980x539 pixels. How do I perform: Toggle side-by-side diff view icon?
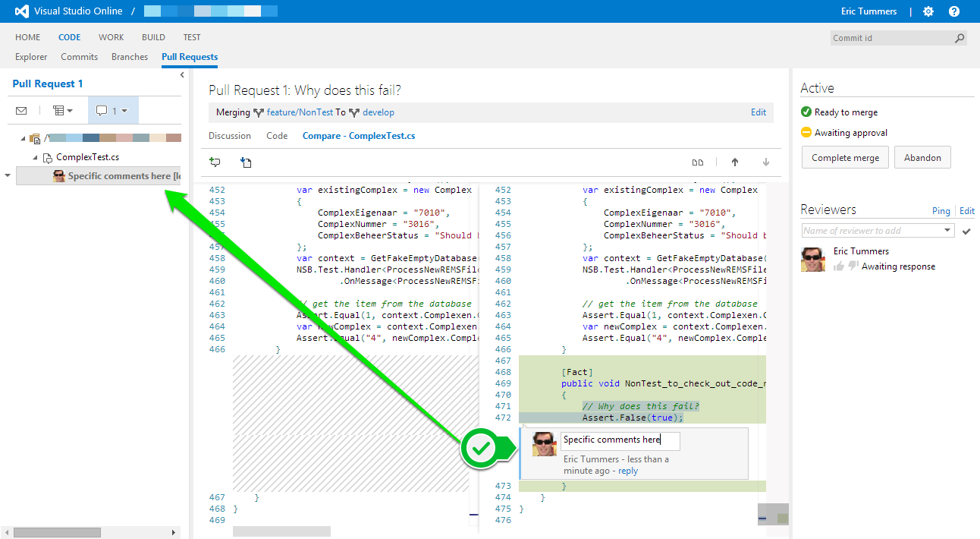pos(697,162)
